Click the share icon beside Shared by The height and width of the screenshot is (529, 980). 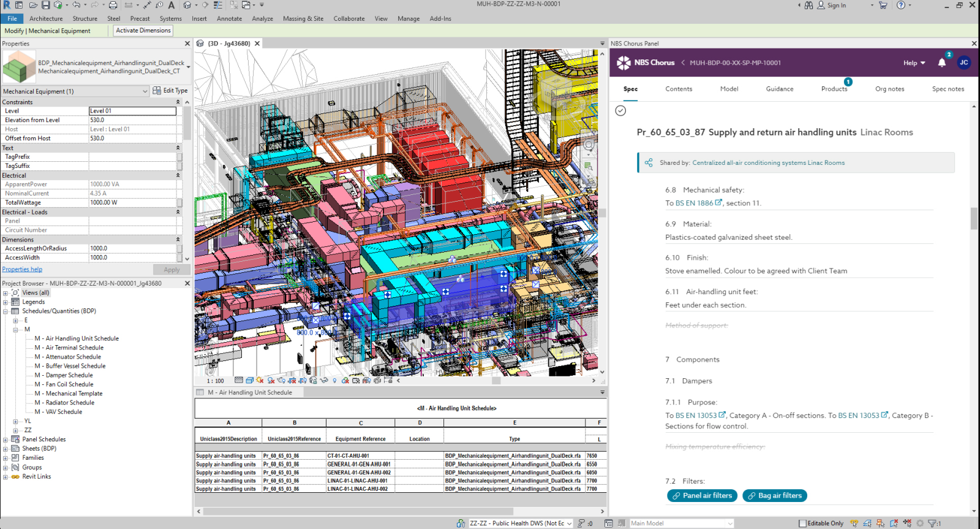click(649, 163)
